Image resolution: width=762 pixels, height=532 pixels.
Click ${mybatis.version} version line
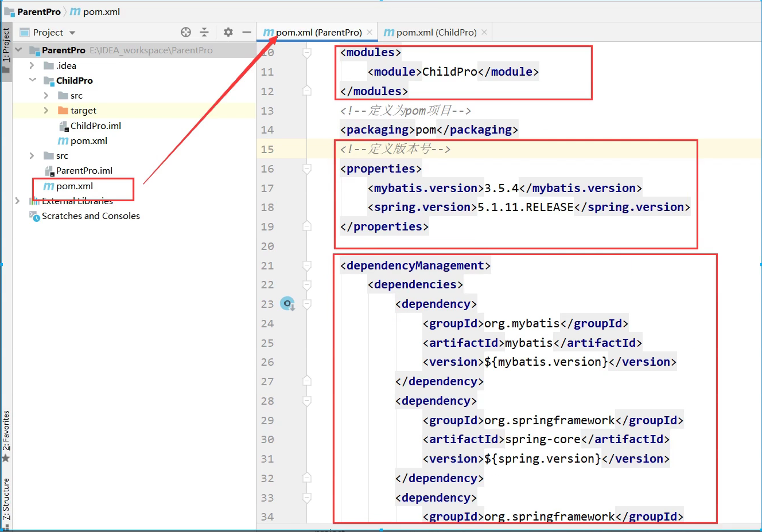[550, 362]
